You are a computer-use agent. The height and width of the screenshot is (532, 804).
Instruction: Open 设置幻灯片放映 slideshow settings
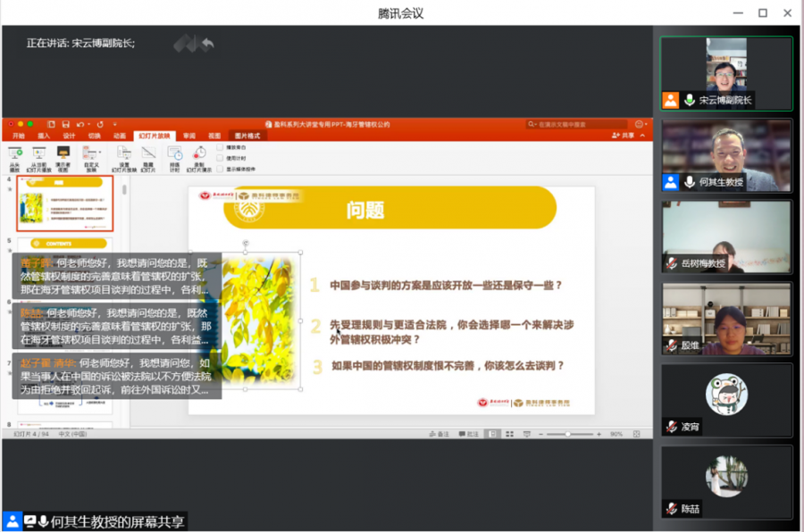pyautogui.click(x=125, y=154)
